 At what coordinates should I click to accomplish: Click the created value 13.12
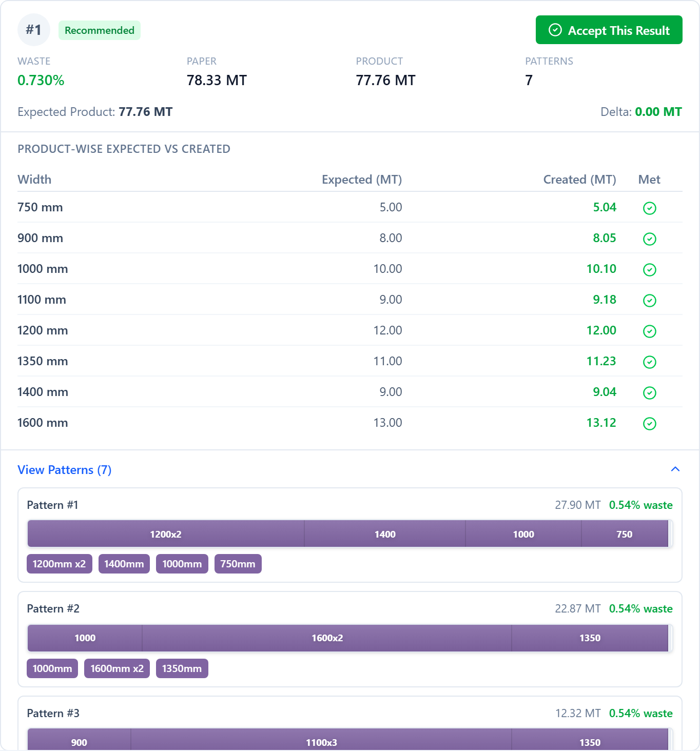click(601, 423)
